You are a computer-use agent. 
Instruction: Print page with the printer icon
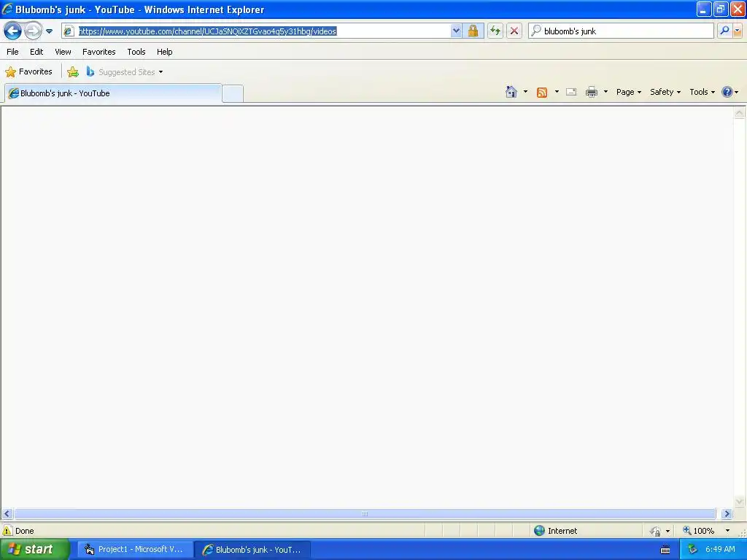[591, 92]
